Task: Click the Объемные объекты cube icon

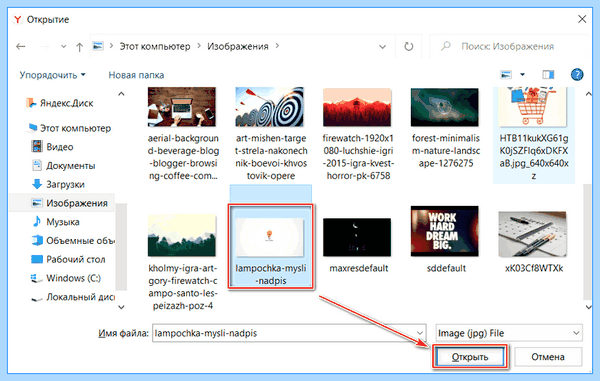Action: click(x=37, y=240)
